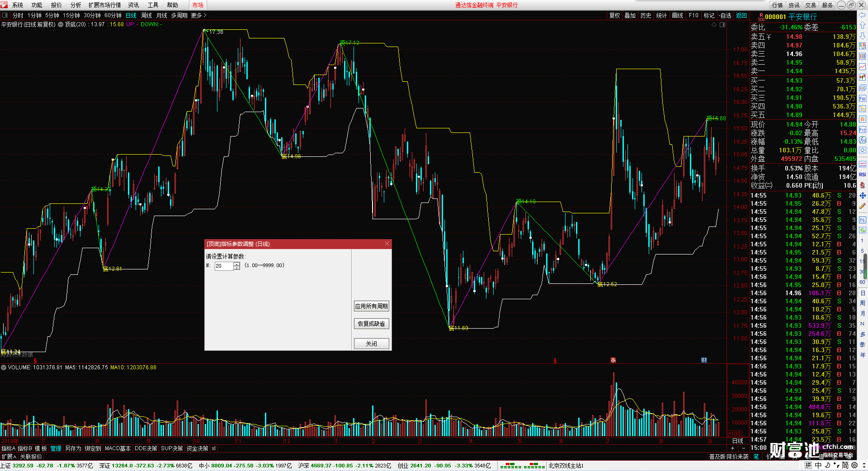This screenshot has width=868, height=471.
Task: Expand the VOLUME indicator dropdown arrow
Action: point(4,367)
